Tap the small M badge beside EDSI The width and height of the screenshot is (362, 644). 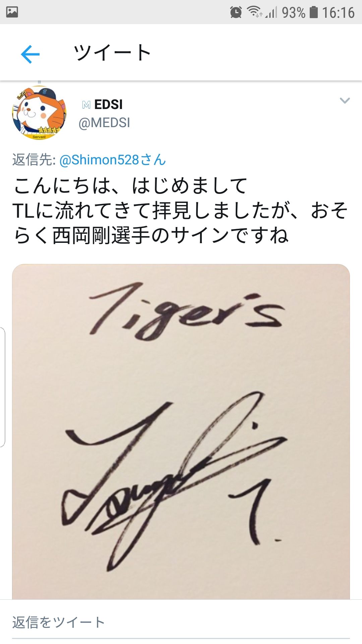86,105
